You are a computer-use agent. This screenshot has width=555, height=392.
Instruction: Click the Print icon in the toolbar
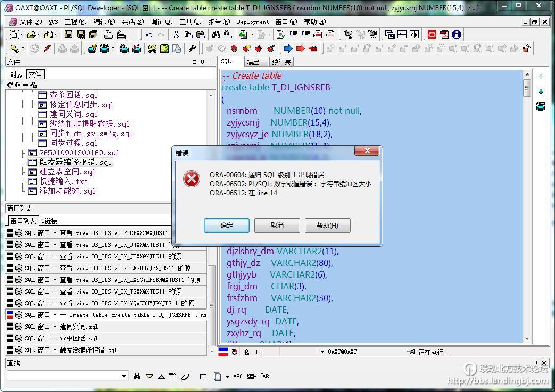(x=109, y=35)
